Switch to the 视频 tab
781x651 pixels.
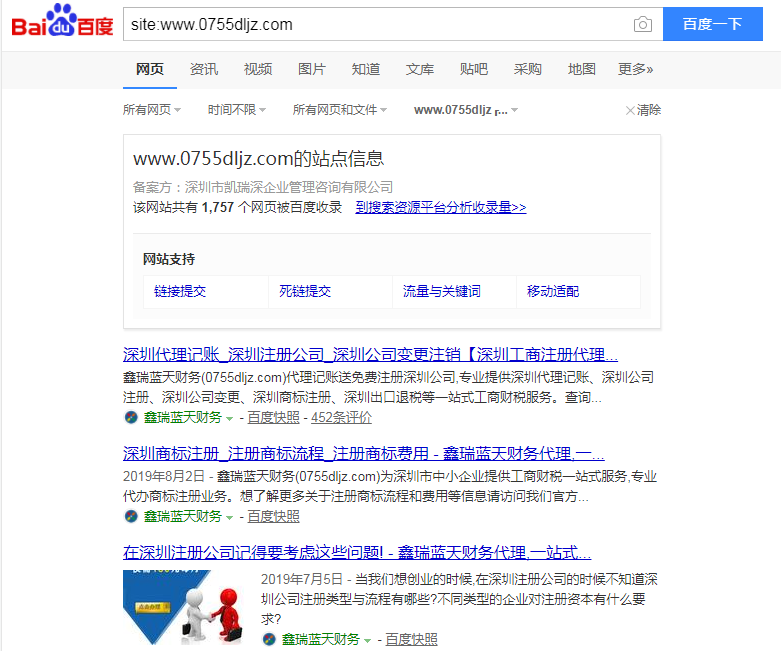(x=258, y=69)
